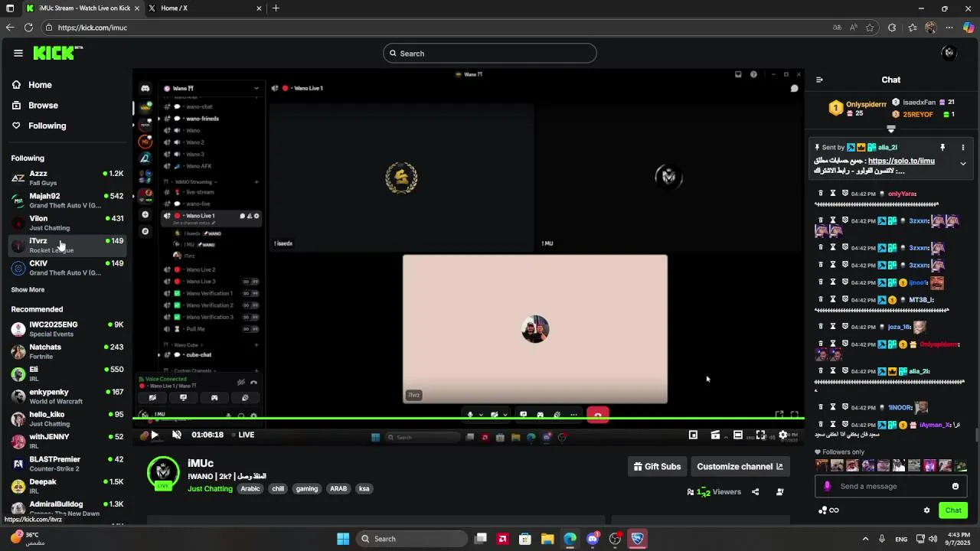980x551 pixels.
Task: Timeout joza_16 using the hourglass icon
Action: tap(833, 327)
